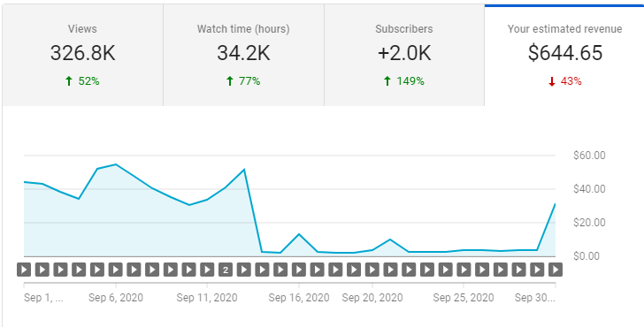Click the chart peak just before the sharp drop

244,170
